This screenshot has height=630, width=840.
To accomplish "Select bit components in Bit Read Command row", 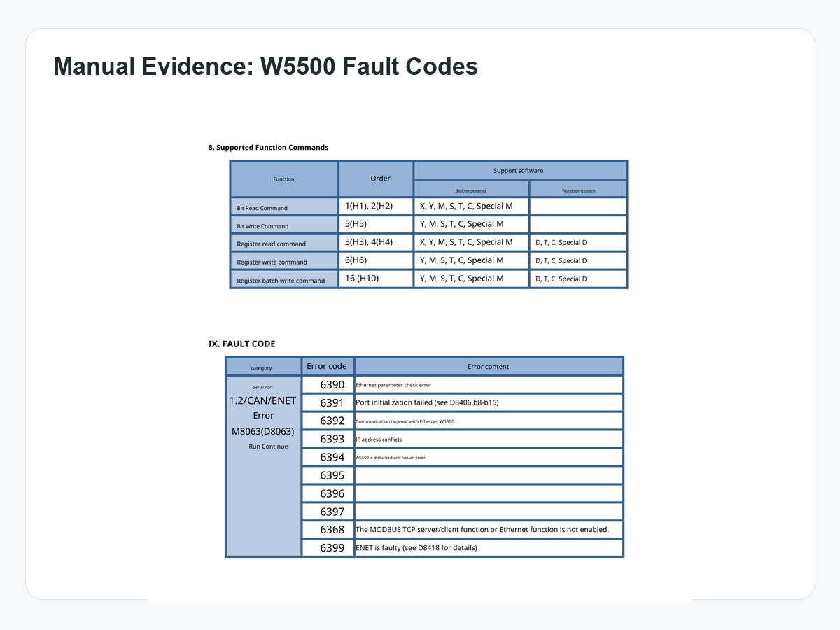I will coord(466,206).
